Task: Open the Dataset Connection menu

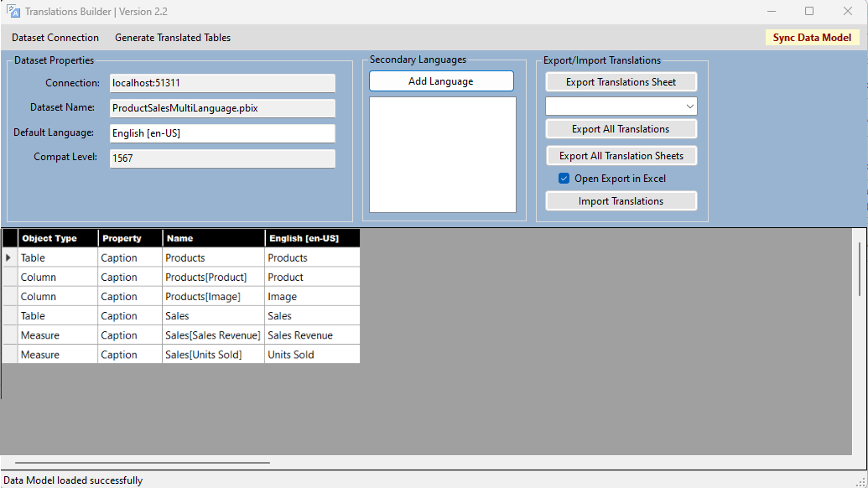Action: (55, 37)
